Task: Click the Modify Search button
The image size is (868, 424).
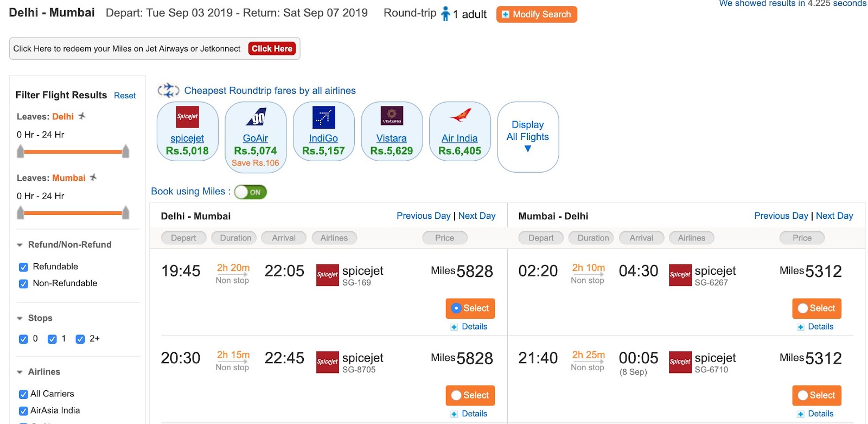Action: click(x=536, y=14)
